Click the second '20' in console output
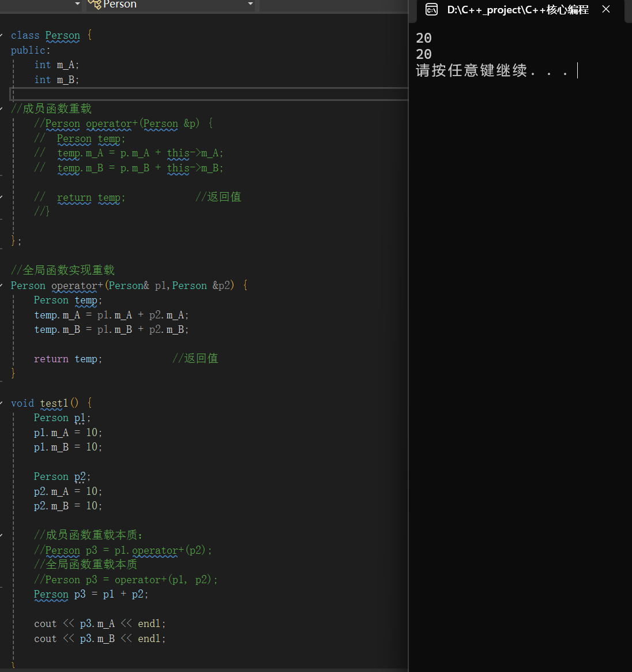Screen dimensions: 632x672 (x=424, y=54)
